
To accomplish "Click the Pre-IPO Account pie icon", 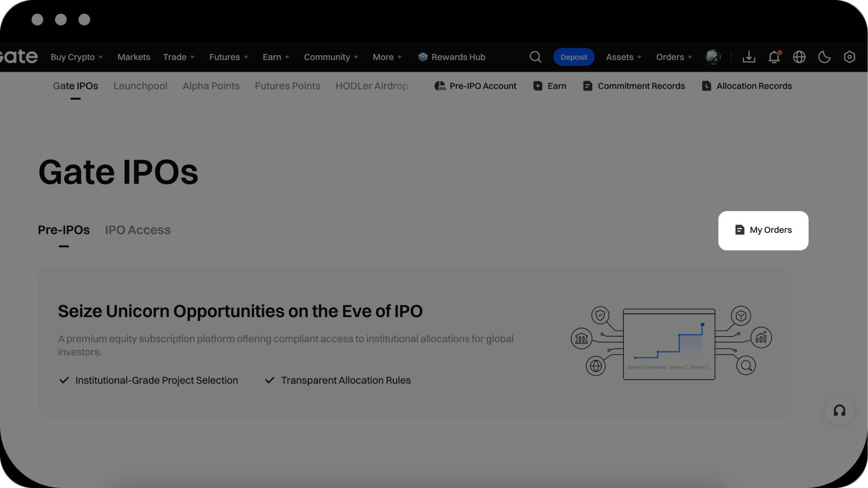I will [x=440, y=86].
